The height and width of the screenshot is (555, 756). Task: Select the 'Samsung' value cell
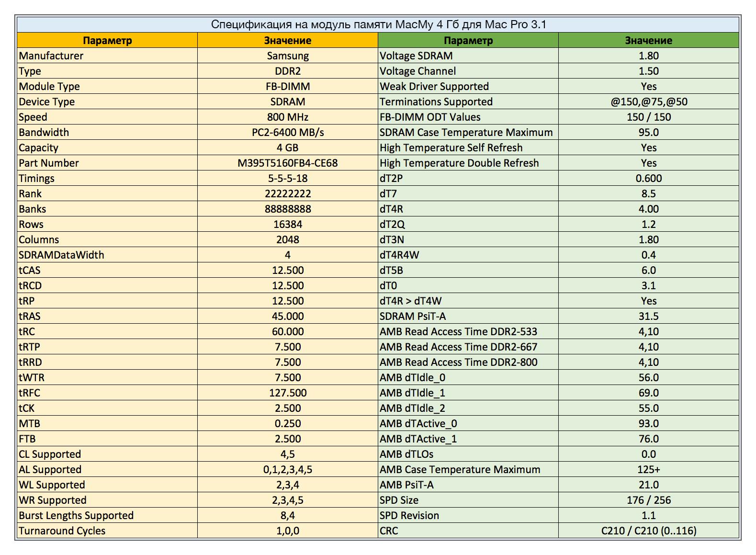coord(288,56)
